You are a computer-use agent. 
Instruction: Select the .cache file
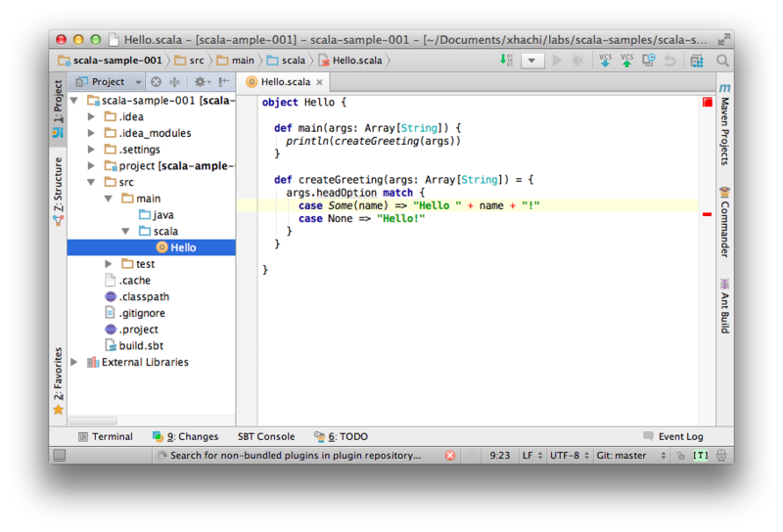pyautogui.click(x=127, y=281)
